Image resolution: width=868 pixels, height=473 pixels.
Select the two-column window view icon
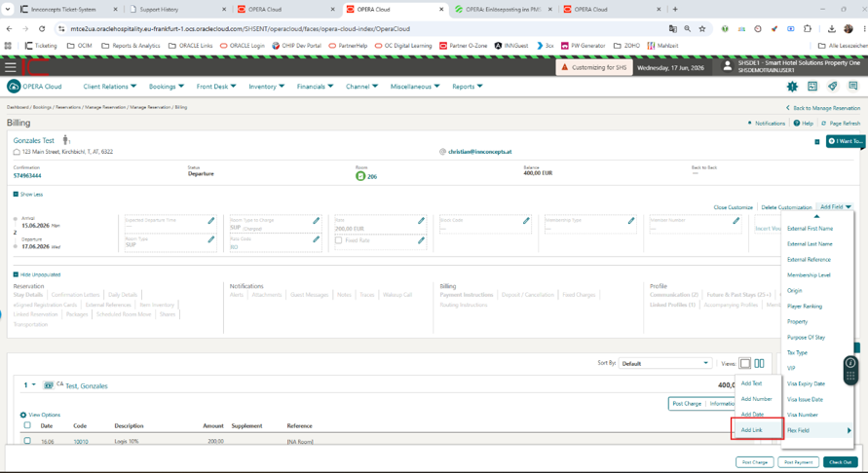pos(760,363)
